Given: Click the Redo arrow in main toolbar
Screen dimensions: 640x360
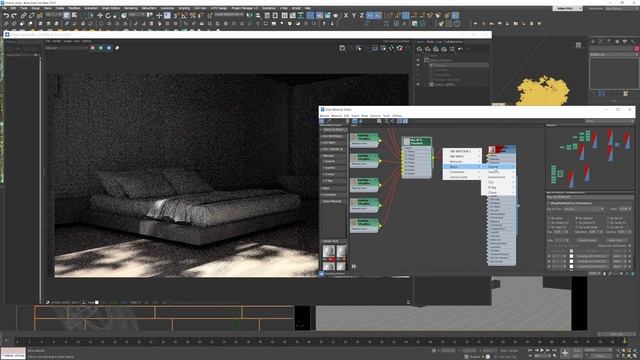Looking at the screenshot, I should tap(14, 16).
